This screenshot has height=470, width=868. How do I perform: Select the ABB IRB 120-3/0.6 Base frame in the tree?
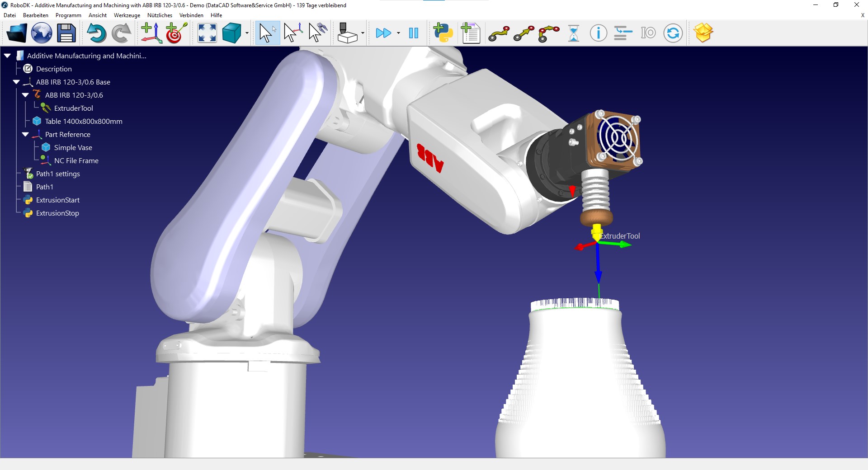[73, 82]
